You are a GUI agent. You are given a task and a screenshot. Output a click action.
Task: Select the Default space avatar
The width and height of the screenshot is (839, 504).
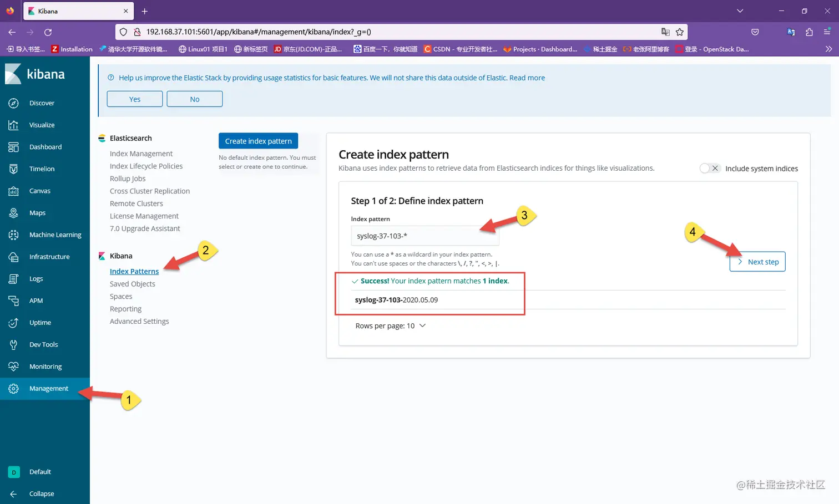pos(14,472)
